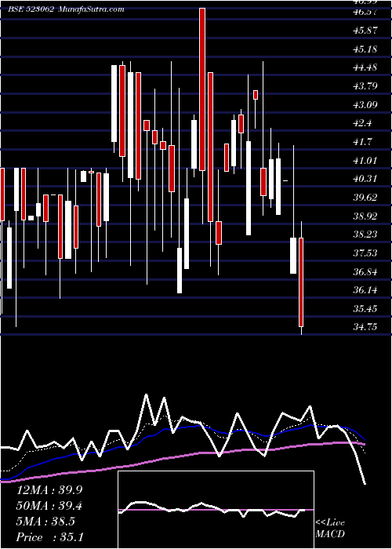Click the 45.18 price axis label
Screen dimensions: 392x549
pyautogui.click(x=365, y=49)
